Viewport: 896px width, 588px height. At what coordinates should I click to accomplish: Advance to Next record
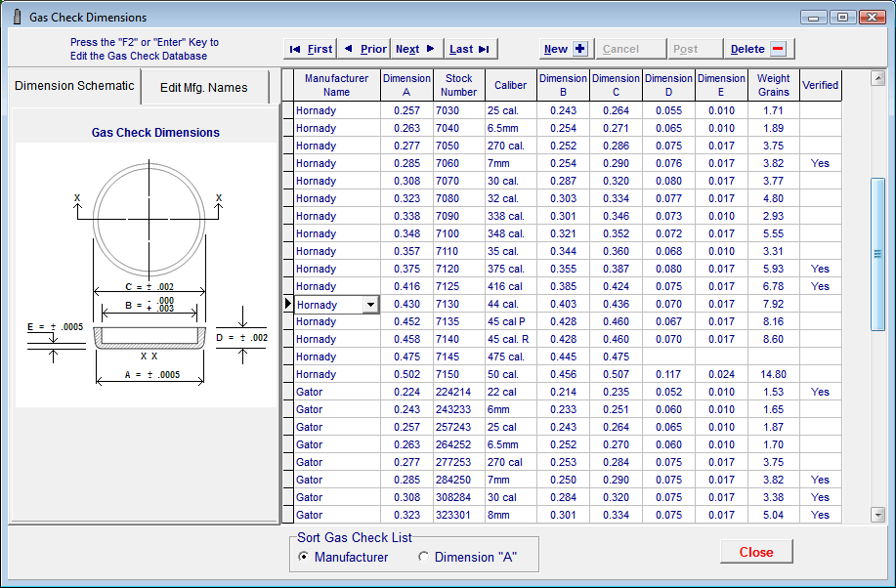click(x=416, y=49)
